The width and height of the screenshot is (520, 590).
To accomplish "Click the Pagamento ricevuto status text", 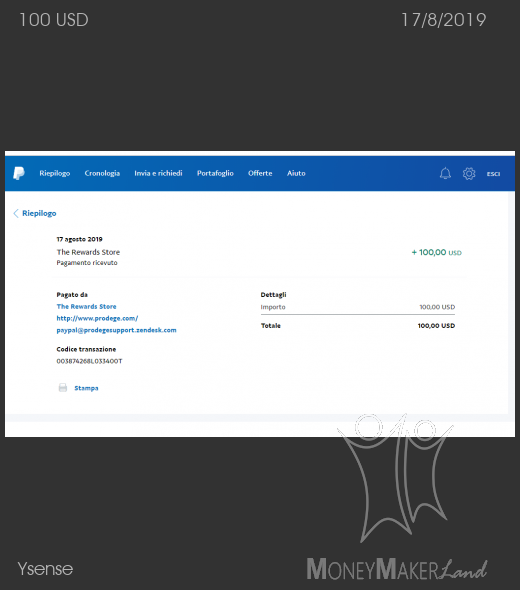I will (87, 263).
